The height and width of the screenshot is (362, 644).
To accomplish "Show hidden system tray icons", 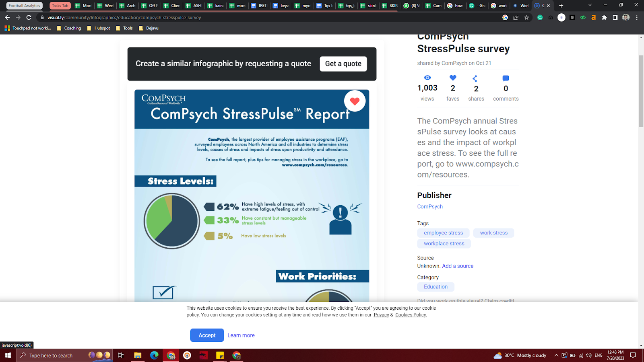I will pos(556,355).
